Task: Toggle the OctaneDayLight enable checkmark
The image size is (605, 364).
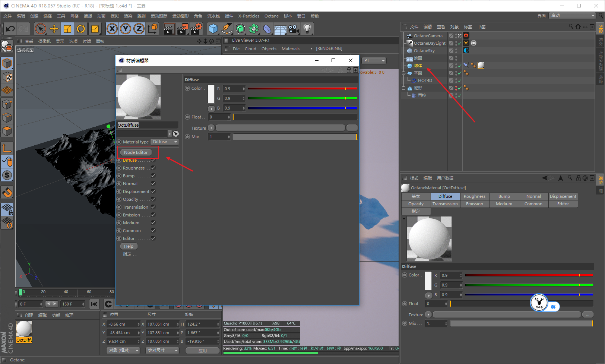Action: pyautogui.click(x=460, y=43)
